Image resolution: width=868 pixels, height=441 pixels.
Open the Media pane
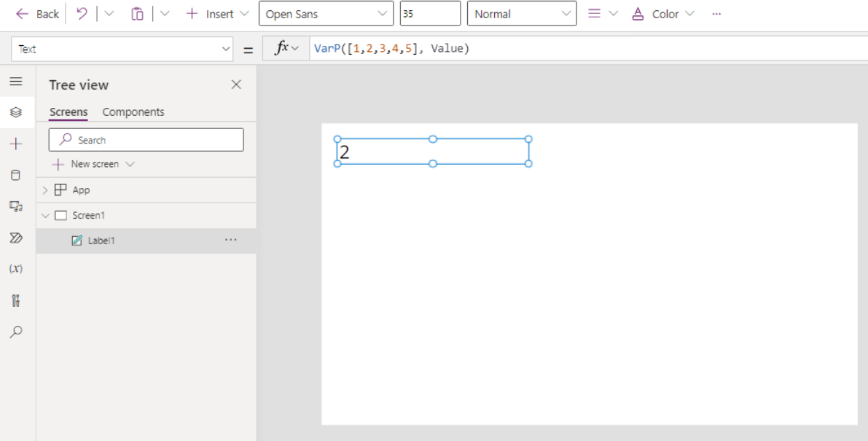pos(16,206)
